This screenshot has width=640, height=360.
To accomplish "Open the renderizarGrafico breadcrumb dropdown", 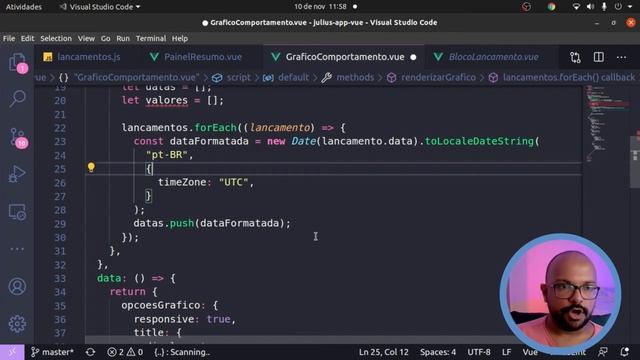I will [x=431, y=77].
